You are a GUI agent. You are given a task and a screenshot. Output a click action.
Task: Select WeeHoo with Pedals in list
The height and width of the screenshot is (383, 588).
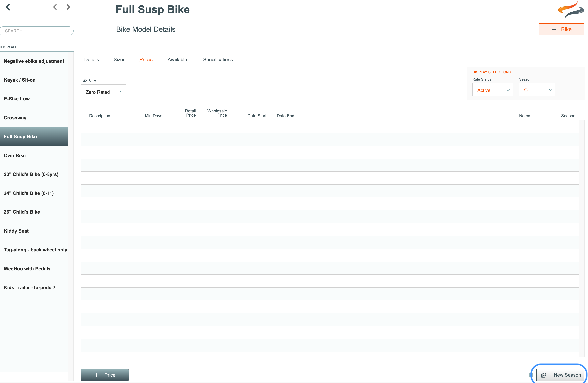click(x=34, y=269)
